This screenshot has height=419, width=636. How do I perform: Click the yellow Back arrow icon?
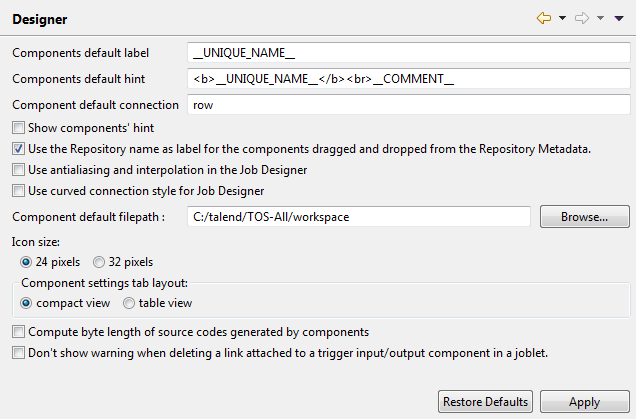tap(544, 18)
